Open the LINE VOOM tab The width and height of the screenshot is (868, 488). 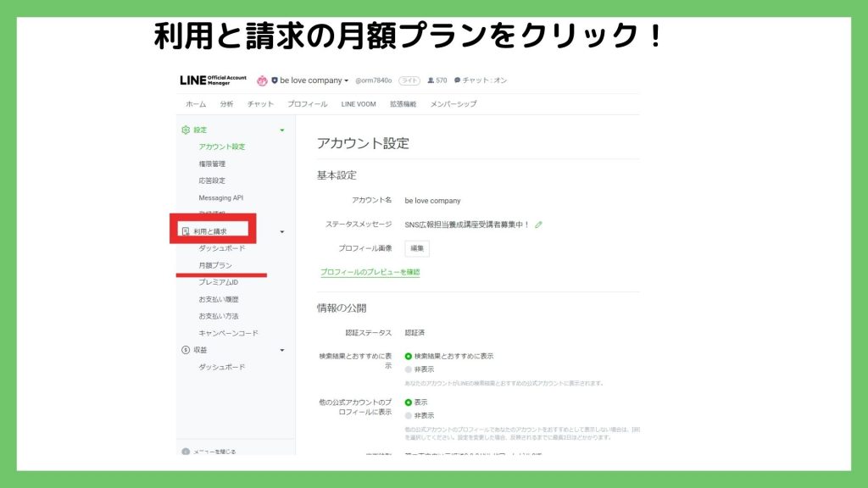click(359, 104)
